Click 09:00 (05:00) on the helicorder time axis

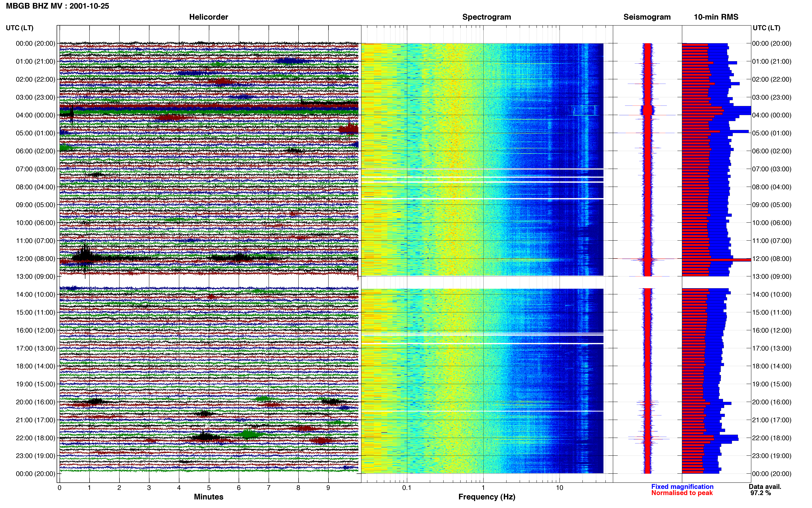coord(36,205)
